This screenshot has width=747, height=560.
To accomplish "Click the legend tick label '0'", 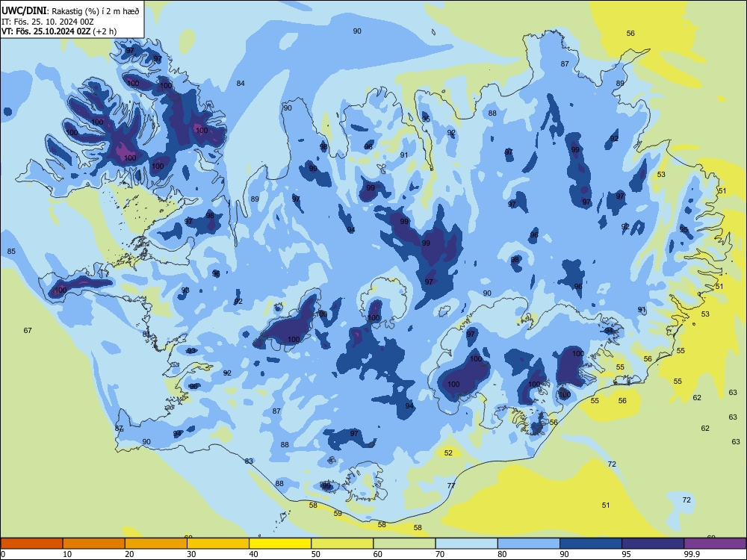I will coord(3,554).
